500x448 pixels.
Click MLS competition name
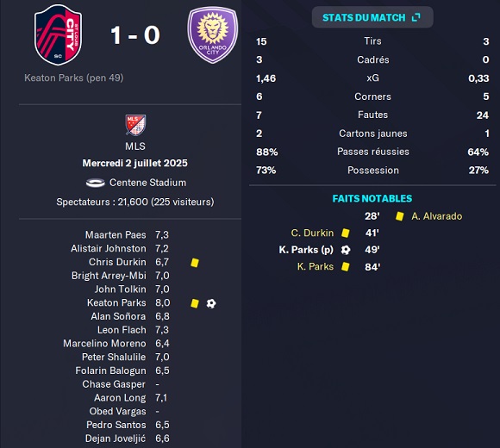click(135, 146)
